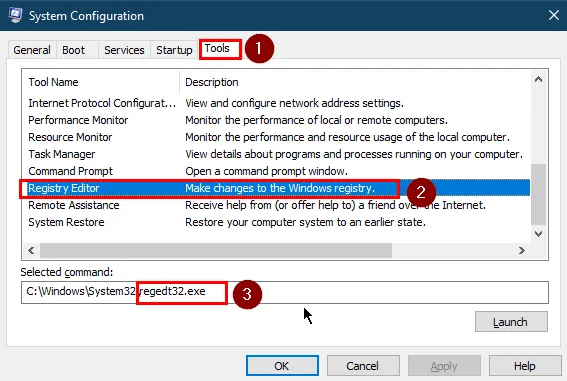
Task: Choose Resource Monitor in the list
Action: pos(276,137)
